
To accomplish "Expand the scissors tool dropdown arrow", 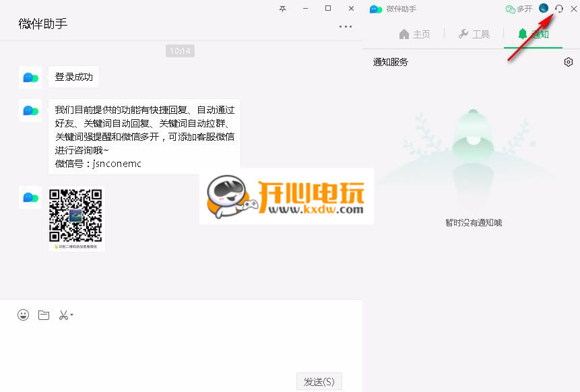I will coord(70,315).
